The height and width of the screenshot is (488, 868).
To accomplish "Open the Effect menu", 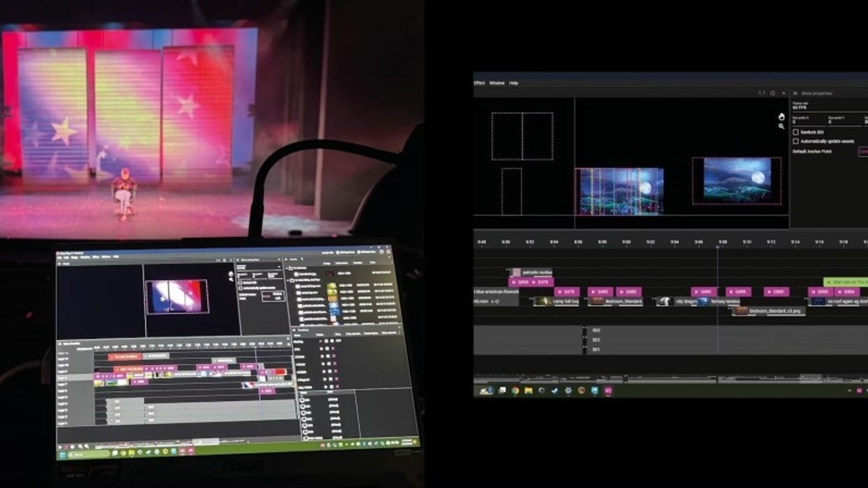I will [480, 83].
